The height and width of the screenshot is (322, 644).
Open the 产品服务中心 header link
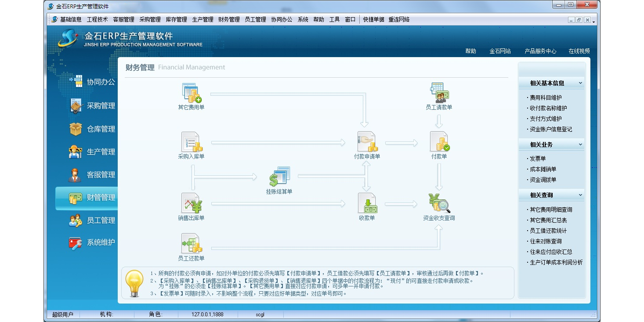pos(540,51)
